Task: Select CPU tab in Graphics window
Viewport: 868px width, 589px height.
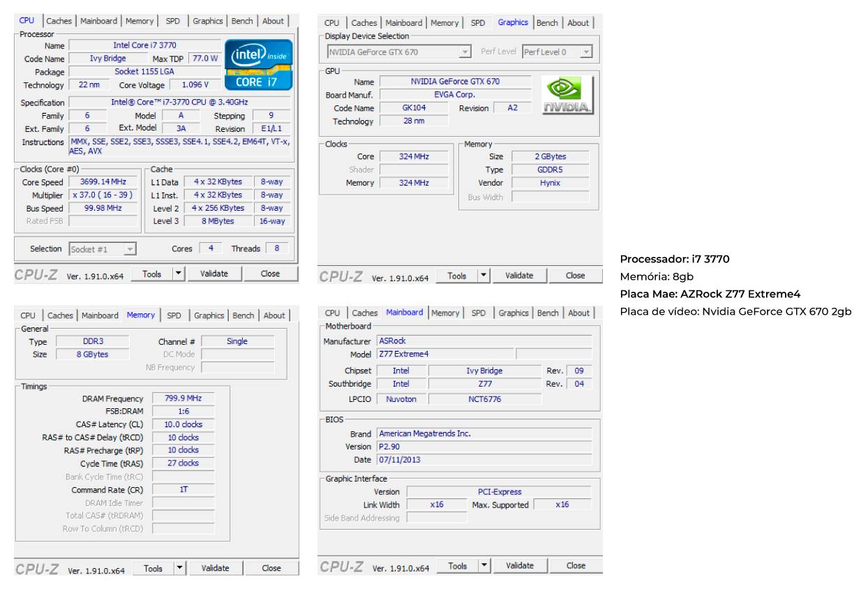Action: (x=332, y=23)
